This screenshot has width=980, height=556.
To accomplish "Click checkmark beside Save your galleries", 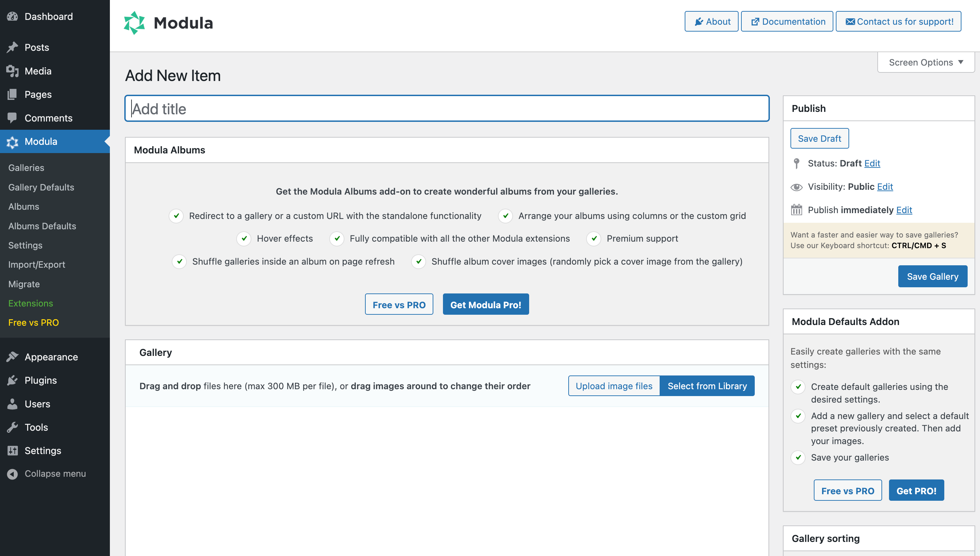I will tap(798, 457).
